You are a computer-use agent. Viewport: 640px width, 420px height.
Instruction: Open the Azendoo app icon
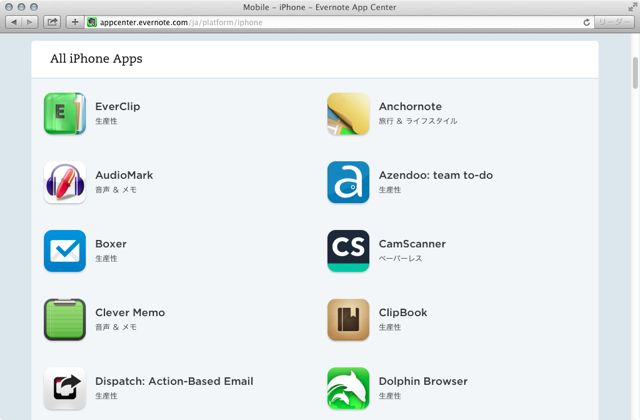(x=348, y=182)
